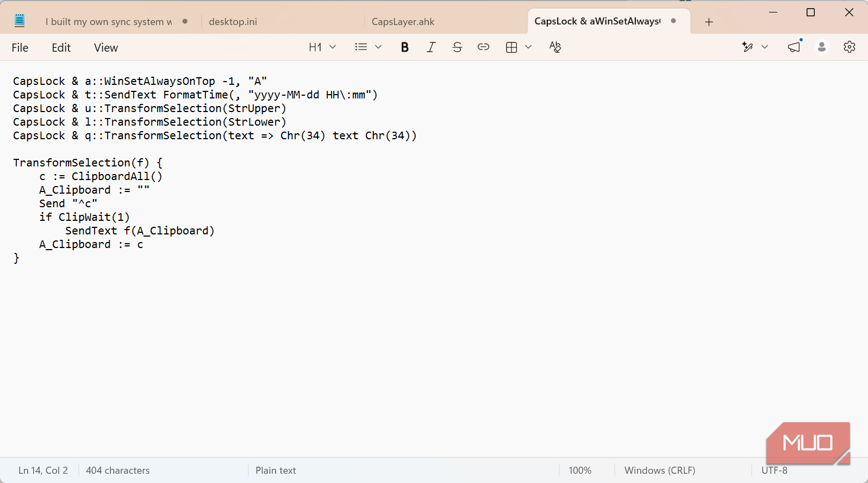
Task: Open the account profile icon
Action: (822, 47)
